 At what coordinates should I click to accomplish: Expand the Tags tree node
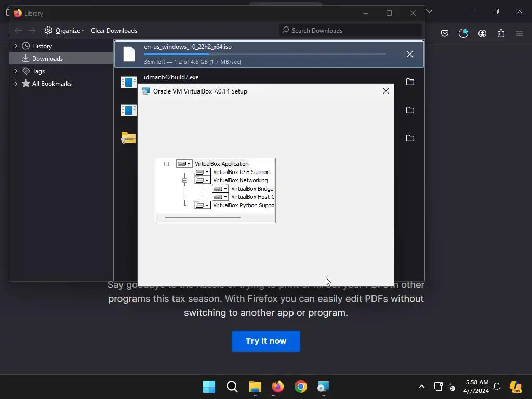coord(16,71)
